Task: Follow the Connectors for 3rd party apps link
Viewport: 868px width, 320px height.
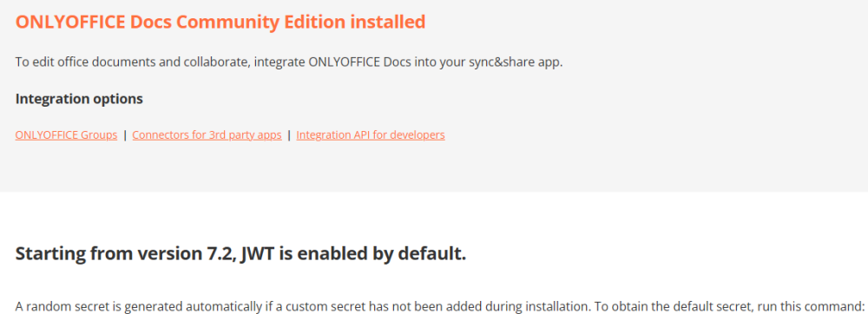Action: 207,135
